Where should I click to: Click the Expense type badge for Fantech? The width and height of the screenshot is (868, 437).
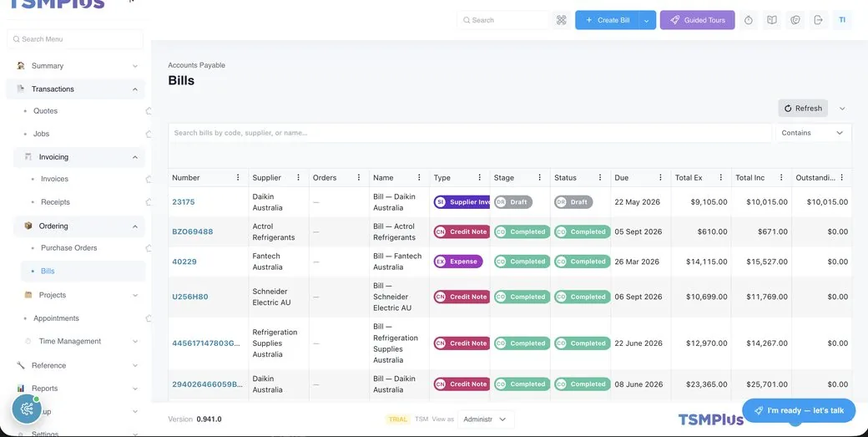pos(458,262)
